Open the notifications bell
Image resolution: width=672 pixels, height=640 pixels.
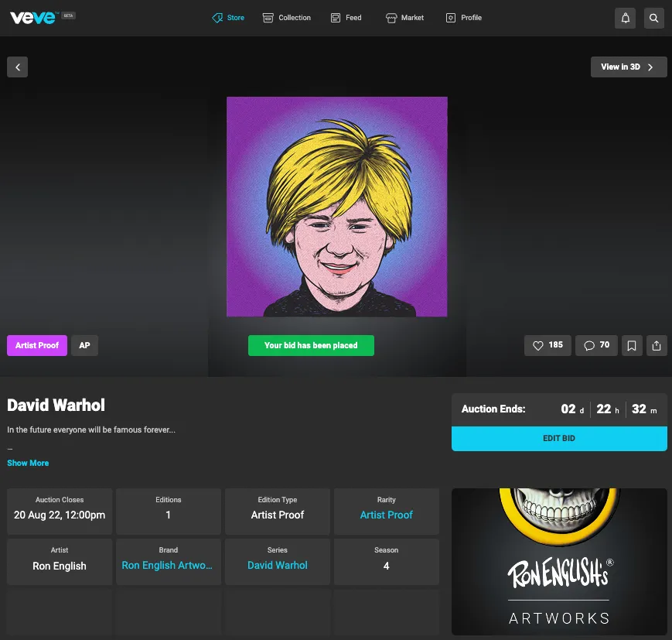coord(625,18)
